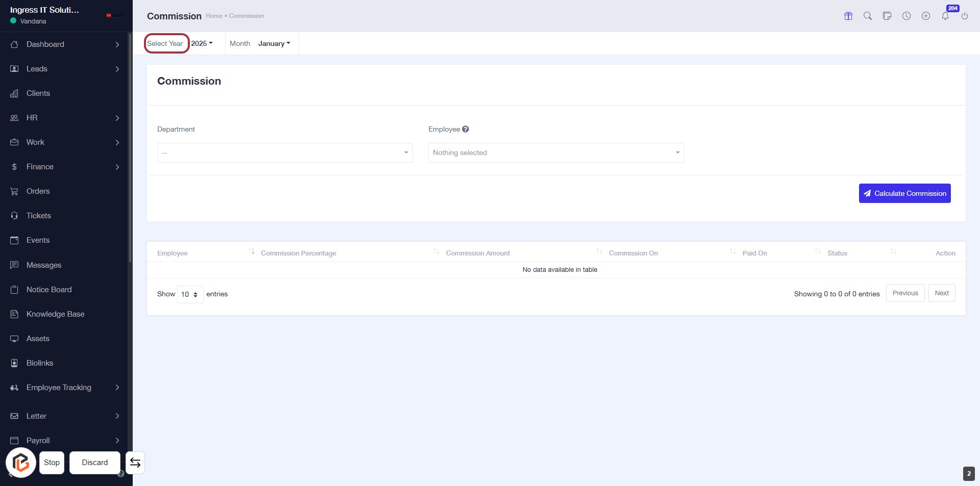Open Clients in the sidebar
This screenshot has width=980, height=486.
38,93
